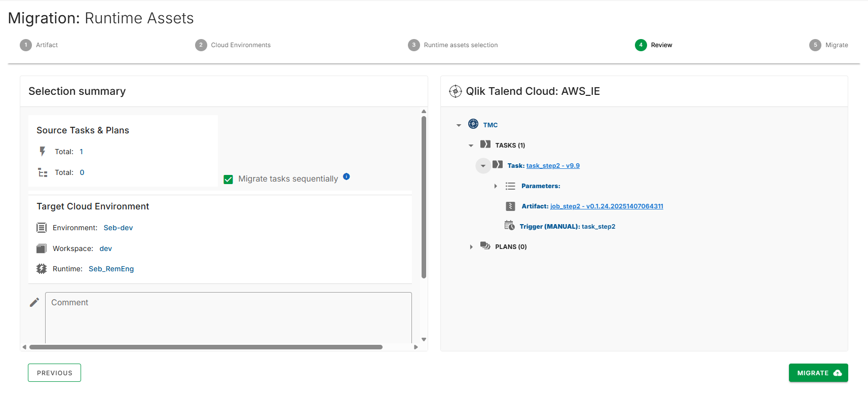Click the Parameters list icon
Viewport: 868px width, 394px height.
click(x=510, y=186)
